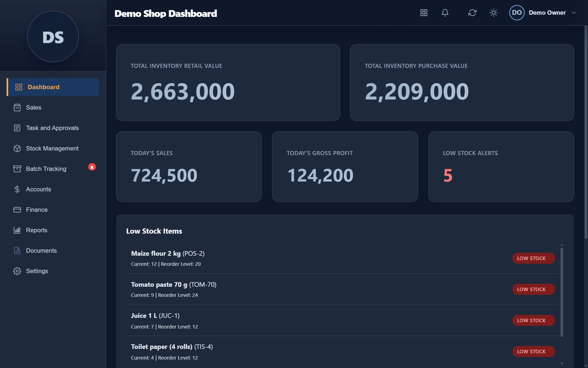Click the Low Stock Items list scrollbar

(562, 292)
